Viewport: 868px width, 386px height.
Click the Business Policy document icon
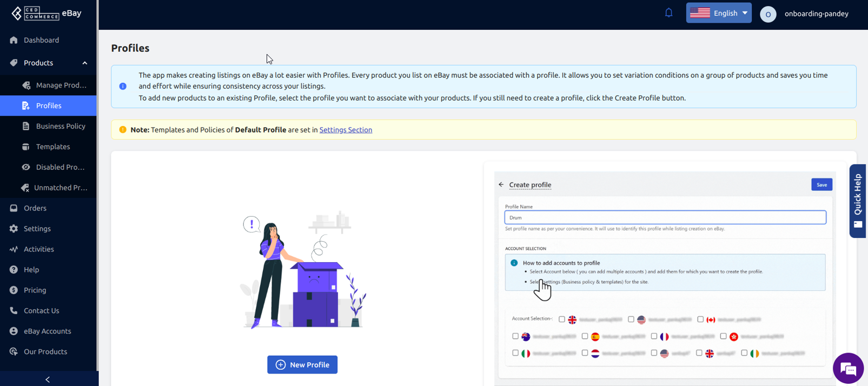26,126
